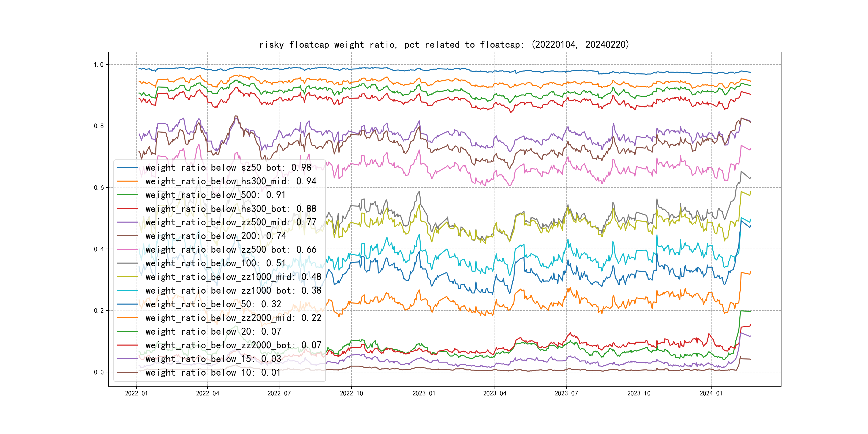Click legend entry weight_ratio_below_zz1000_mid

(233, 277)
